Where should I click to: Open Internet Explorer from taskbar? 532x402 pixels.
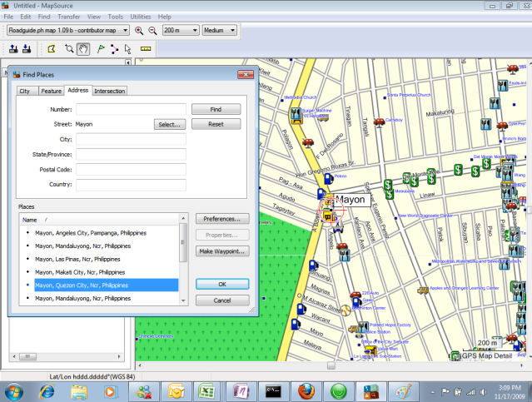[47, 392]
